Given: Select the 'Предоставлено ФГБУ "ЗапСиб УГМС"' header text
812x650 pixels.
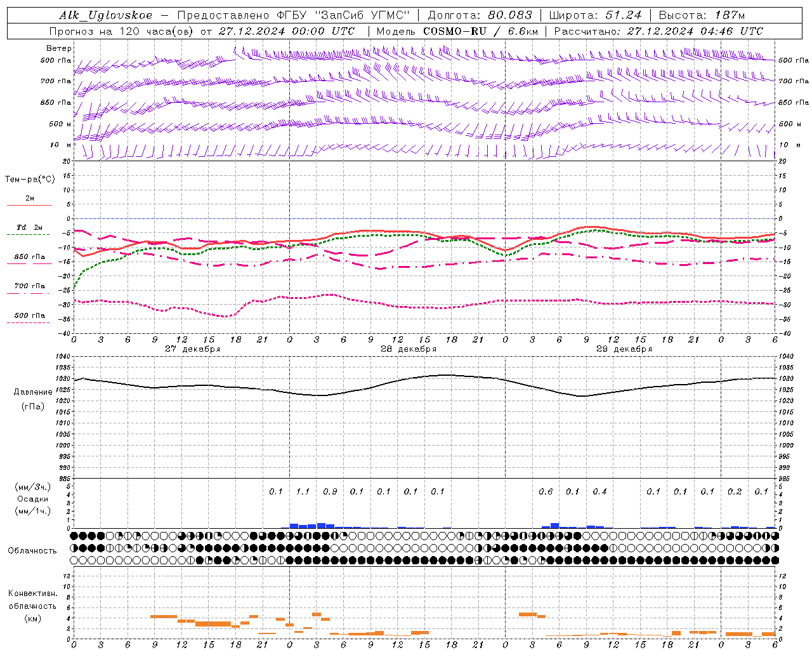Looking at the screenshot, I should coord(294,15).
